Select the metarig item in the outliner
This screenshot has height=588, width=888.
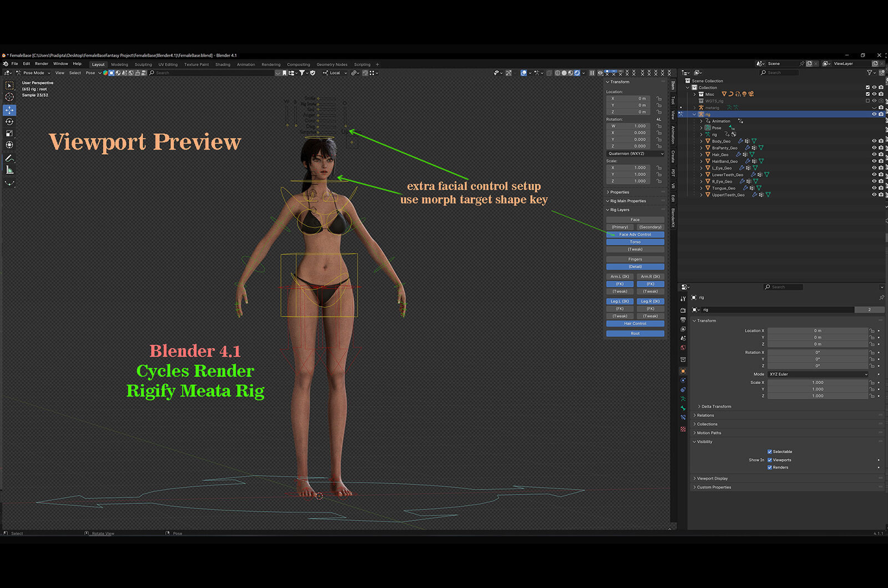pos(712,108)
